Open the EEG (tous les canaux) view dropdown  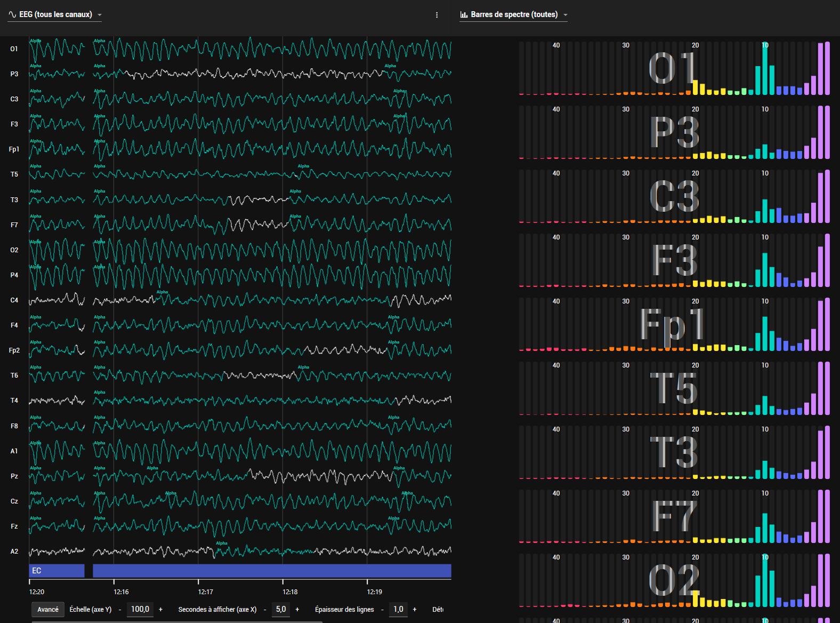pos(55,15)
